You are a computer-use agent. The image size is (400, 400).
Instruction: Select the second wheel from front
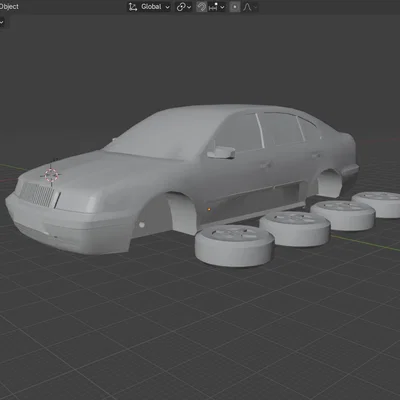coord(295,229)
